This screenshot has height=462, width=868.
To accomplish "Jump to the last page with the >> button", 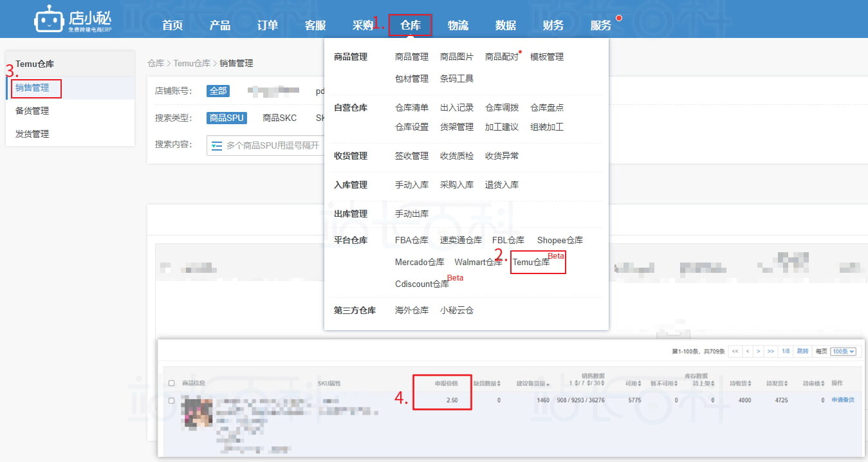I will click(771, 351).
